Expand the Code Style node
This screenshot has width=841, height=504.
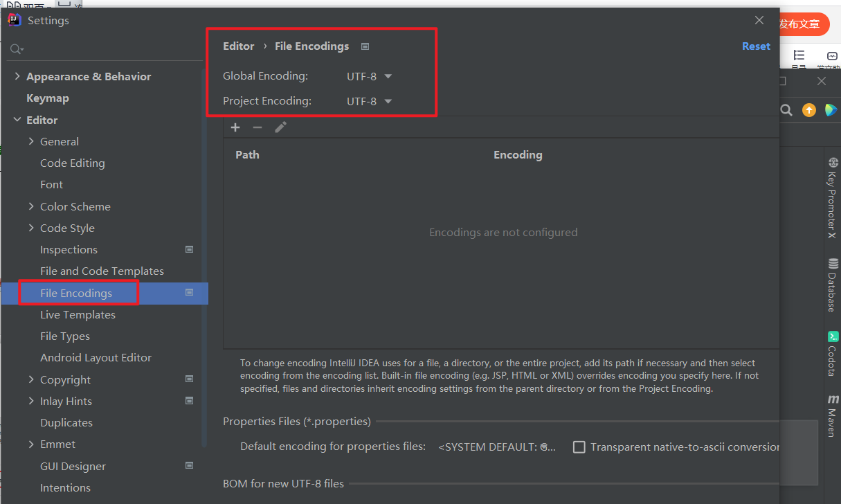[31, 228]
